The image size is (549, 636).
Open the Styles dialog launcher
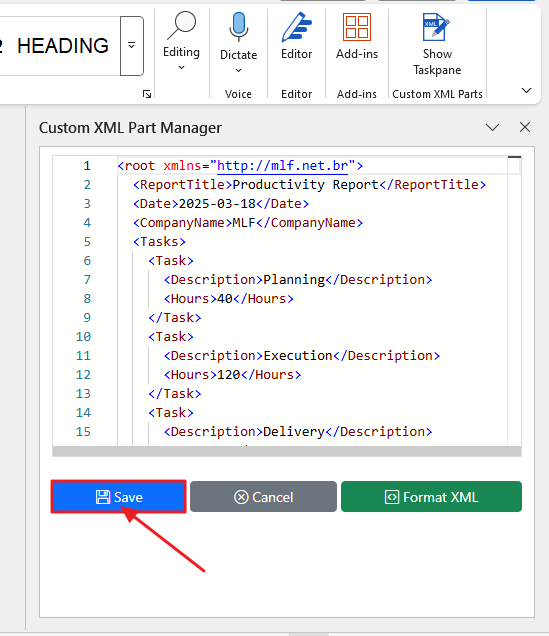click(x=147, y=94)
